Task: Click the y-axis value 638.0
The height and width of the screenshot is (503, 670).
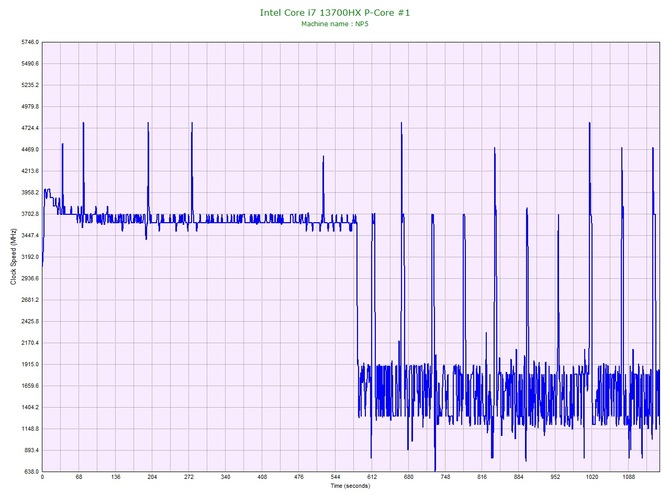Action: pyautogui.click(x=31, y=472)
